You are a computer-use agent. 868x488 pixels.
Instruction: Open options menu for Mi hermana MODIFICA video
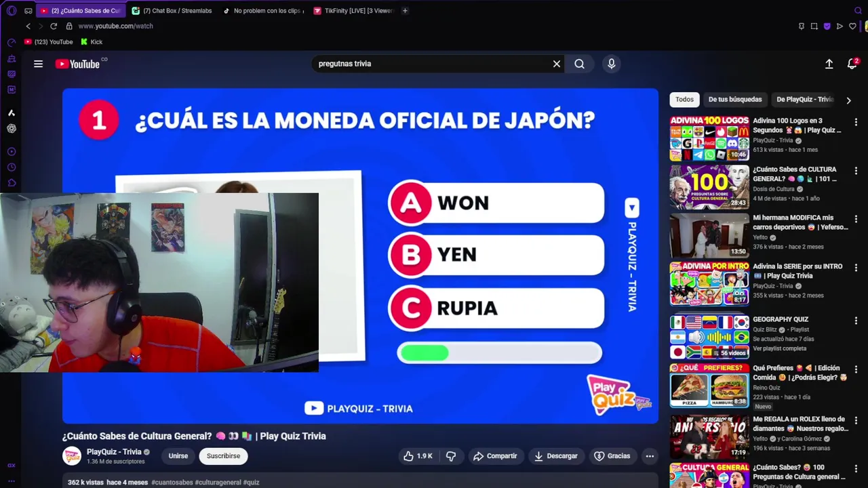[x=856, y=219]
